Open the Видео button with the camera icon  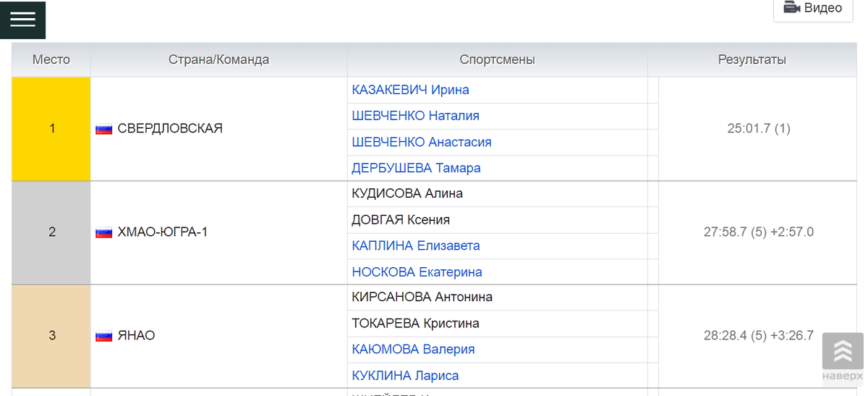tap(813, 9)
